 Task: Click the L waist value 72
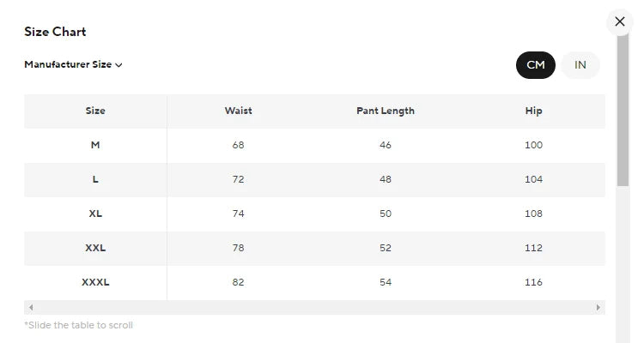238,179
